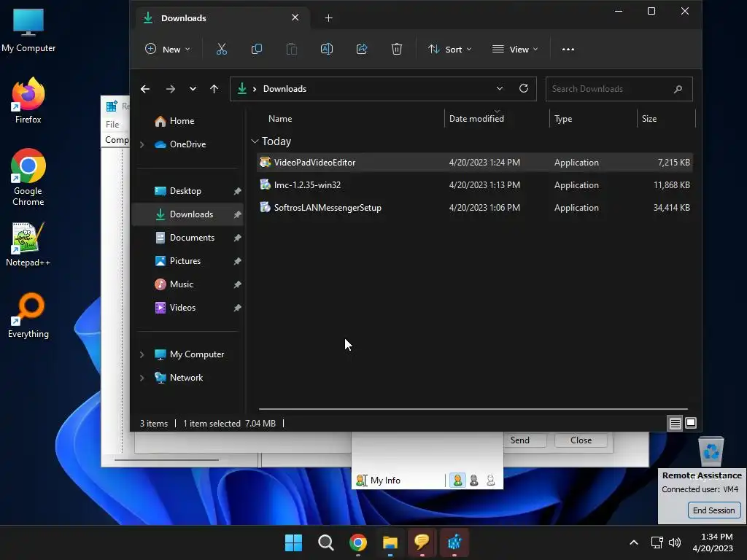Set the grey middle messenger status icon
The width and height of the screenshot is (747, 560).
[474, 480]
